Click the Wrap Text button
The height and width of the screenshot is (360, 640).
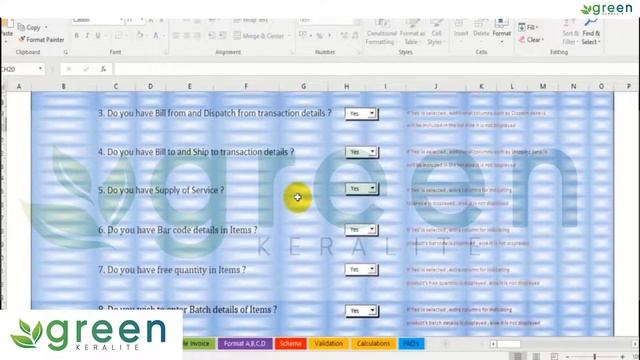[x=251, y=20]
